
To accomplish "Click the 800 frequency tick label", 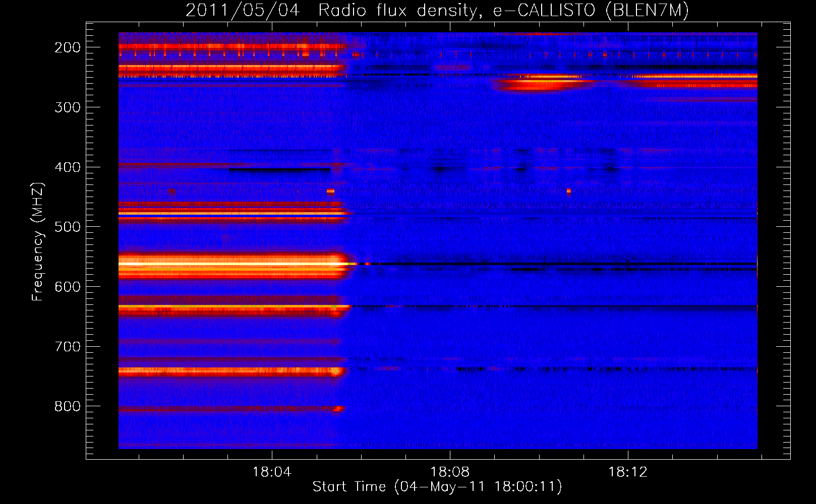I will (x=68, y=406).
